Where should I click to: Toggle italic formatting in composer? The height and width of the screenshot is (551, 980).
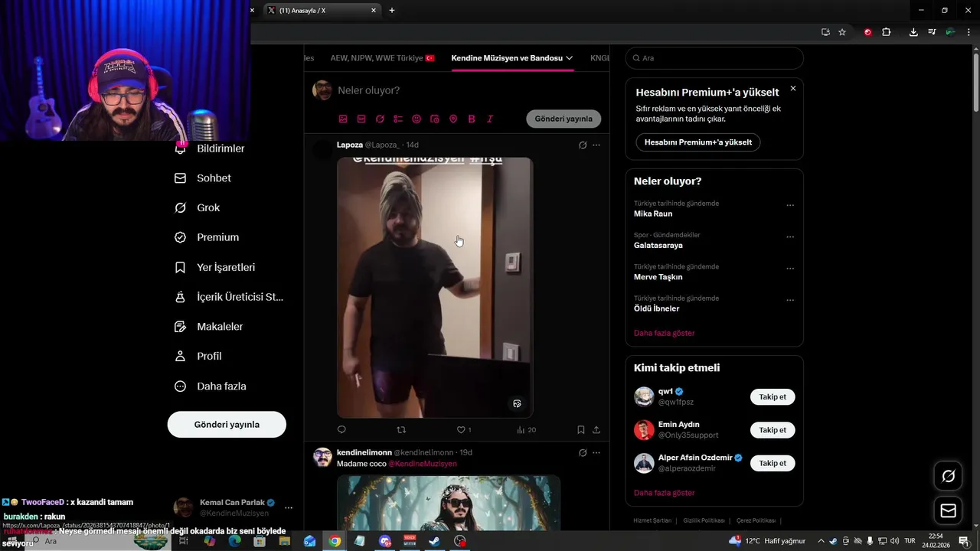point(490,119)
